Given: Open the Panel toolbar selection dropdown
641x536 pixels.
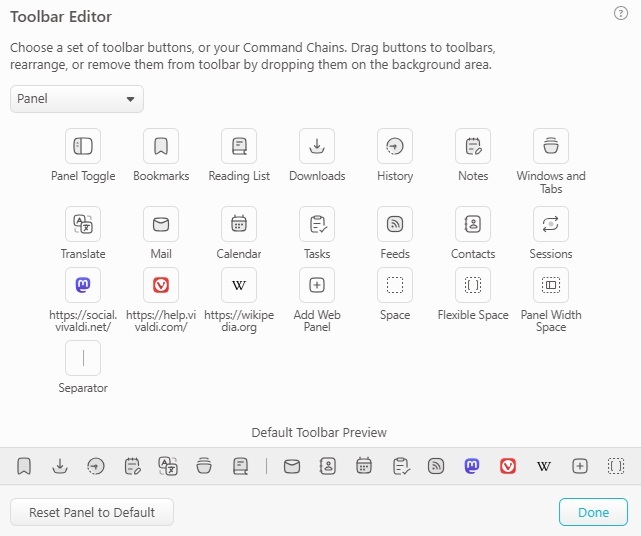Looking at the screenshot, I should click(x=77, y=99).
